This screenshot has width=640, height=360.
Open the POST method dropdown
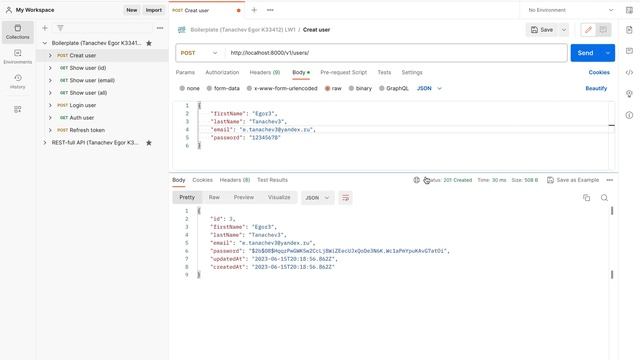coord(199,53)
